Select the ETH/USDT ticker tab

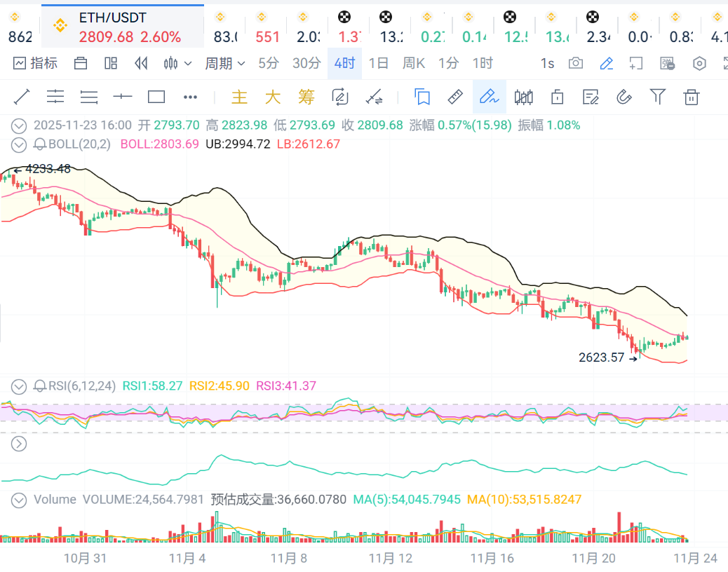tap(123, 27)
